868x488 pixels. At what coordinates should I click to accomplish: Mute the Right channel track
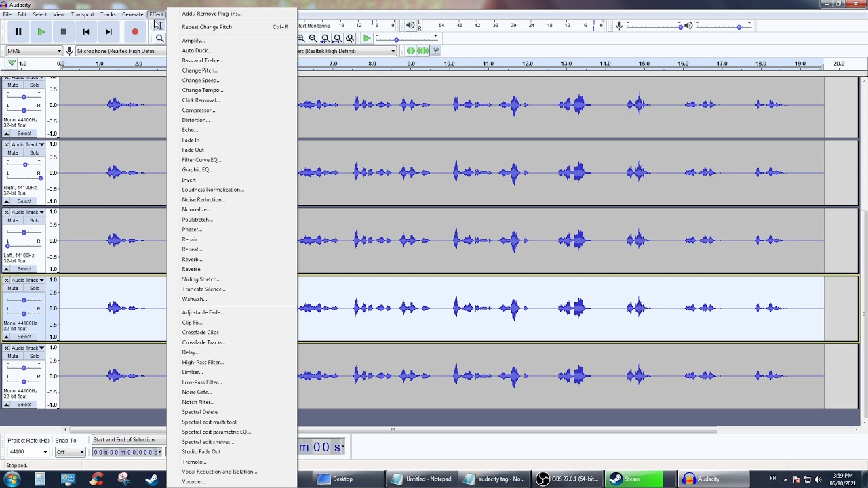pos(13,153)
